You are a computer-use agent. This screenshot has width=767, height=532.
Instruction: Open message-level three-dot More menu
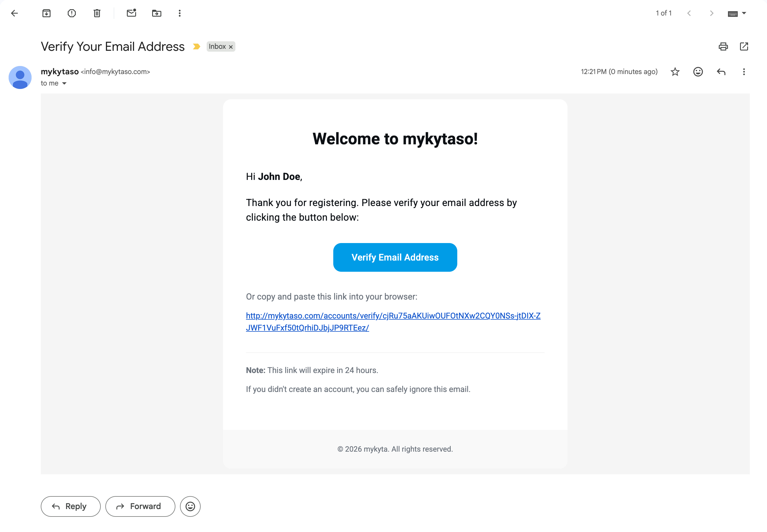[744, 72]
